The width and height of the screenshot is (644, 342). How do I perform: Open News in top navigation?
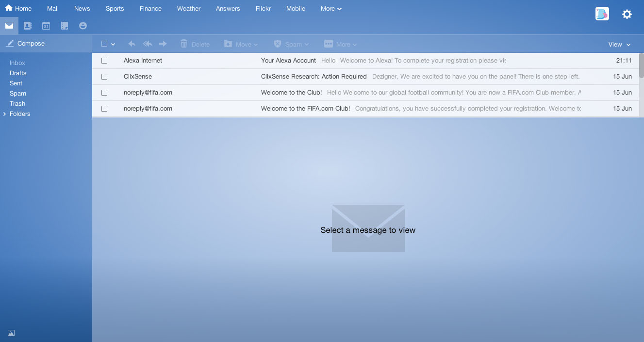tap(82, 8)
